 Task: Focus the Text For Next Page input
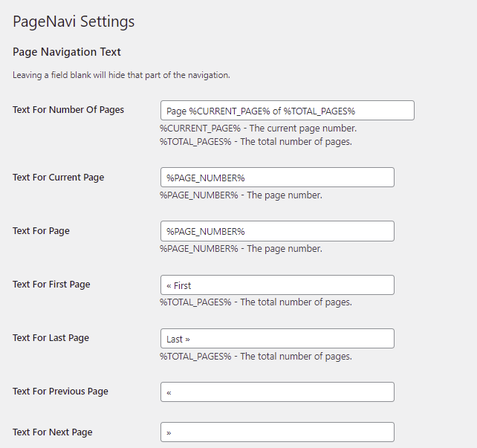(x=277, y=432)
